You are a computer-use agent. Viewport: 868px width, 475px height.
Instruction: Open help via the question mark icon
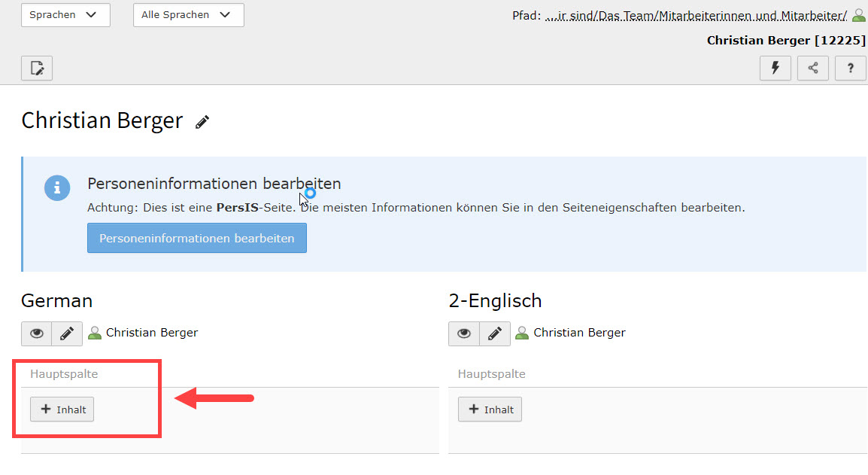(851, 69)
